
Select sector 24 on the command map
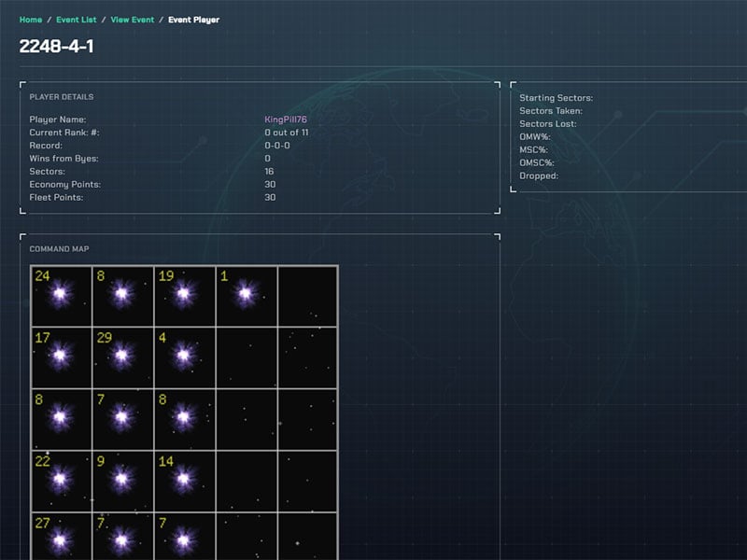[62, 293]
